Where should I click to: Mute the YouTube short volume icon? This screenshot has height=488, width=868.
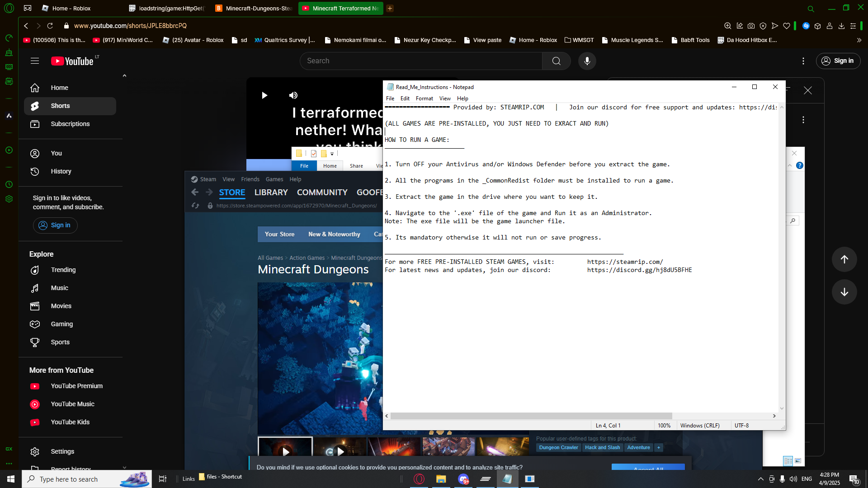click(293, 95)
